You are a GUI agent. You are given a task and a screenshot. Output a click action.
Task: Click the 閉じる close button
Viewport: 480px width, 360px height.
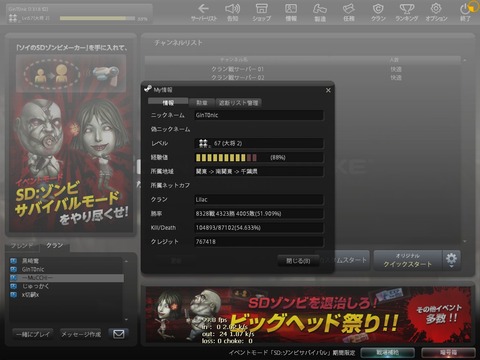298,261
